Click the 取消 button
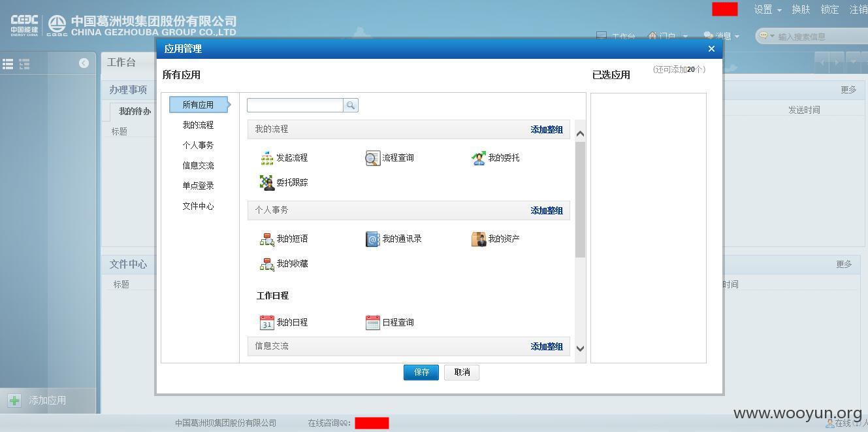The height and width of the screenshot is (432, 868). (x=462, y=372)
